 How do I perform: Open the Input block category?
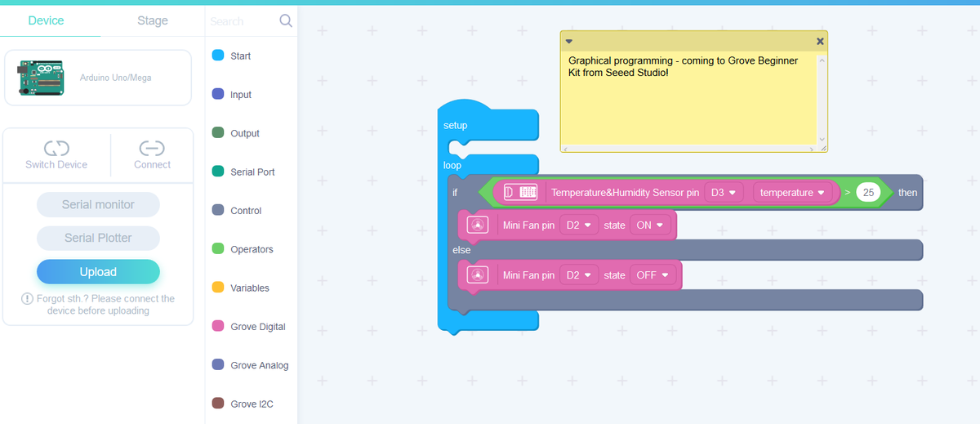(x=241, y=95)
